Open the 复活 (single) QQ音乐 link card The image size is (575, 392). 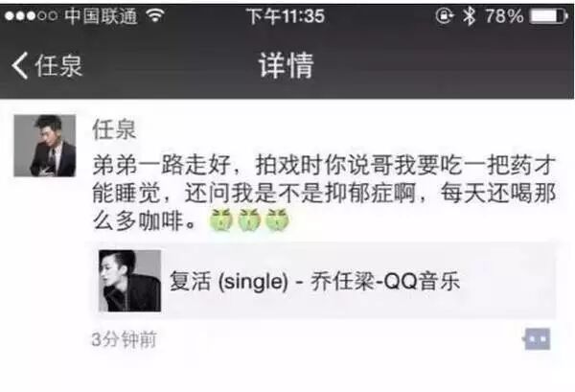tap(325, 281)
